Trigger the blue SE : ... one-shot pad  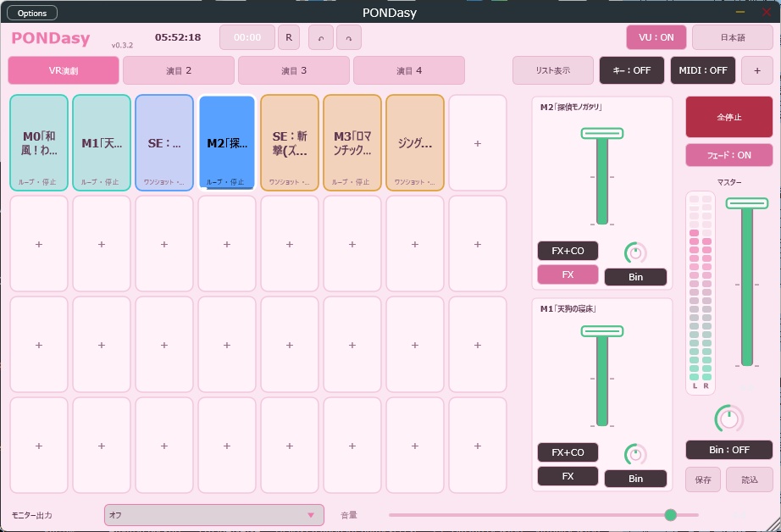164,143
